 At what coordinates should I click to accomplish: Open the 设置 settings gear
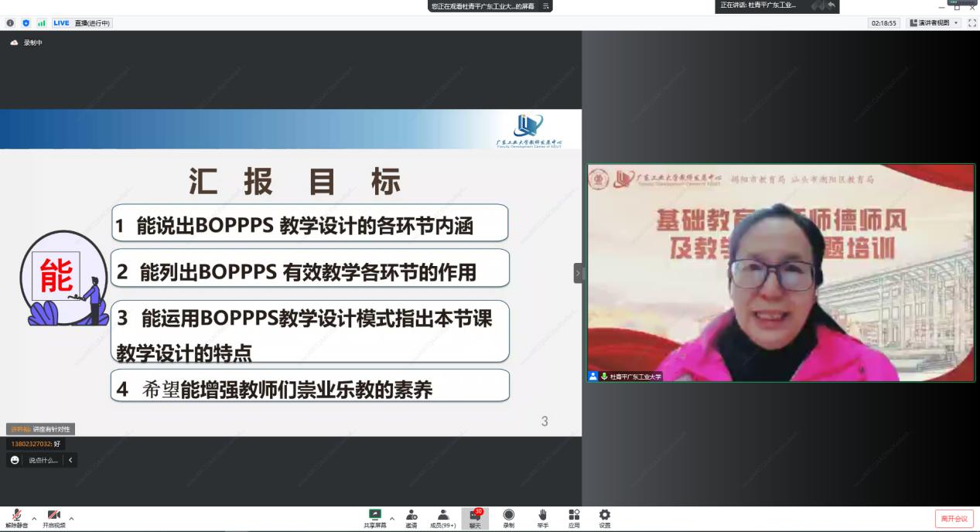(604, 516)
